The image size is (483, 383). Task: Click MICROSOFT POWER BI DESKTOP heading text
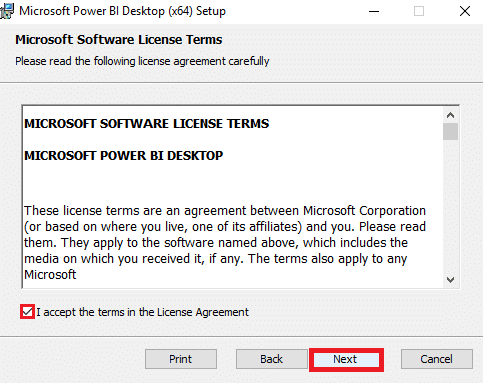[124, 156]
